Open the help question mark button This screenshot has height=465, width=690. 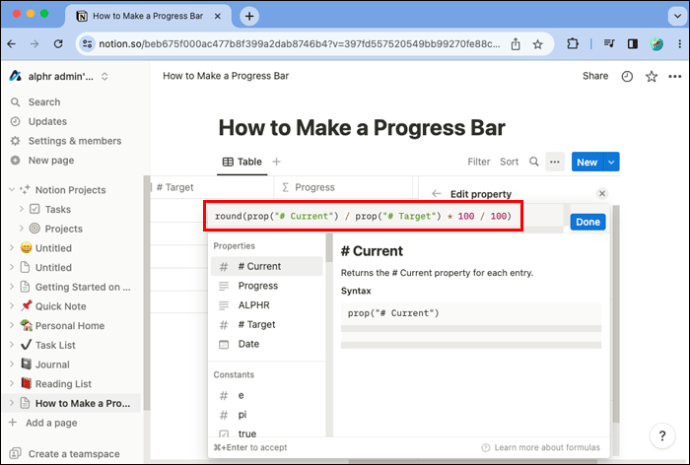(x=662, y=436)
